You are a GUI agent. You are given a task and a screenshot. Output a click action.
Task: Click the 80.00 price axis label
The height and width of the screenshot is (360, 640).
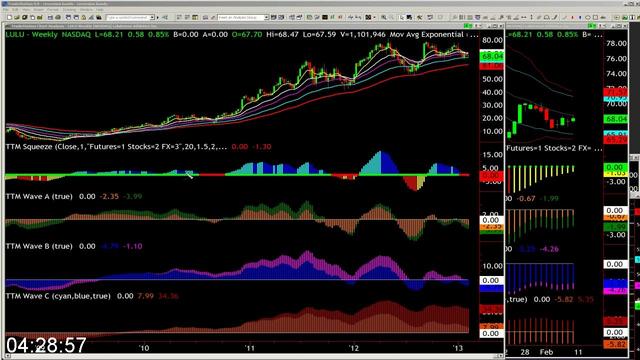click(x=492, y=40)
